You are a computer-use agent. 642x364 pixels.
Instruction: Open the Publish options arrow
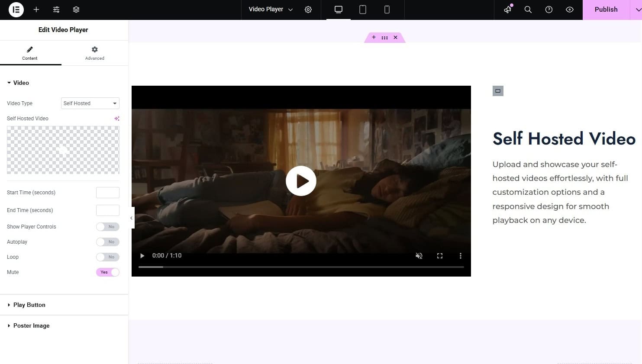[637, 10]
